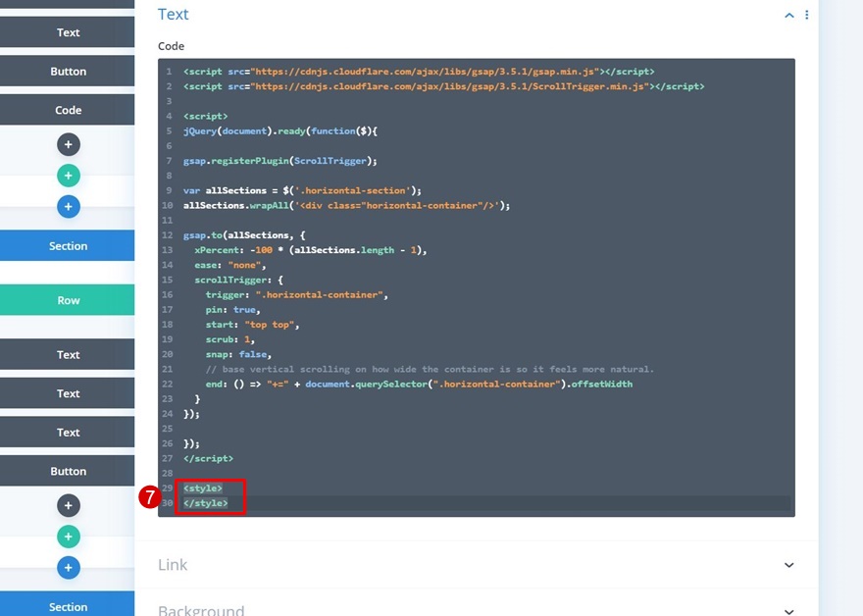Click the snap: false line

(x=238, y=354)
